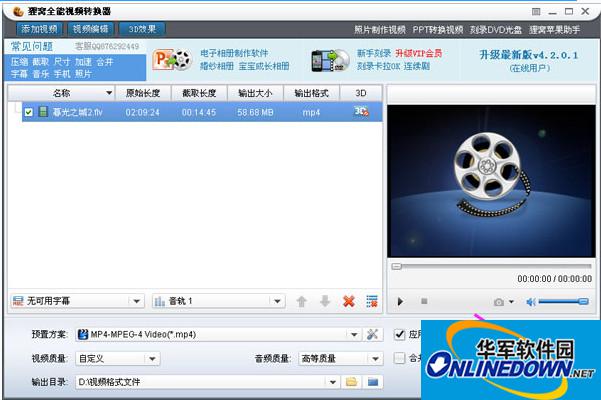Viewport: 601px width, 400px height.
Task: Click the video file icon in list row
Action: click(43, 112)
